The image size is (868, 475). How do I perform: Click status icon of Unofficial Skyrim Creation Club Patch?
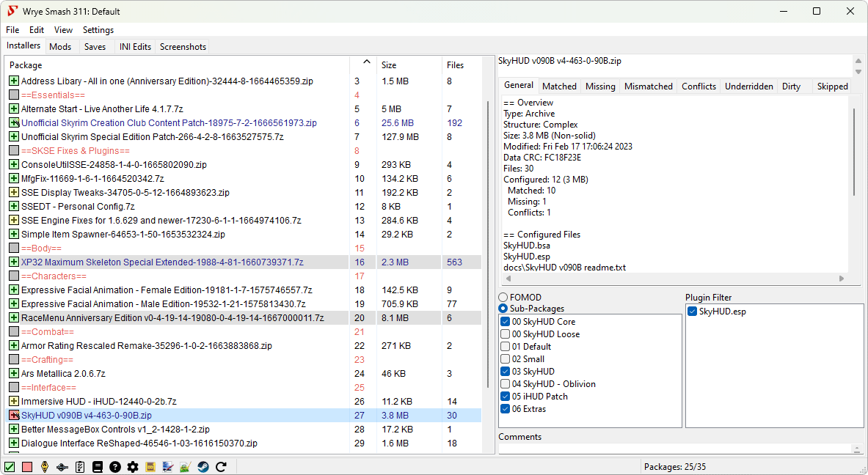(14, 122)
